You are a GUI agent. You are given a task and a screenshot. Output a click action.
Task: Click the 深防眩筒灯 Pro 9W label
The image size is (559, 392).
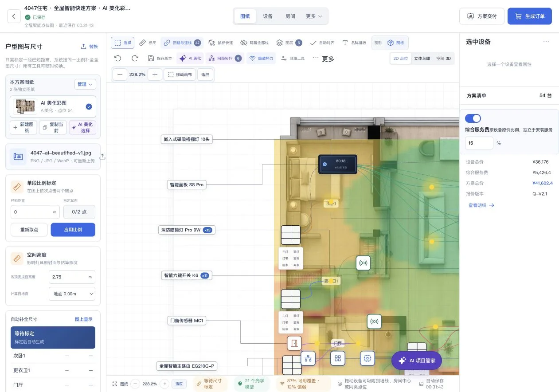pyautogui.click(x=187, y=230)
